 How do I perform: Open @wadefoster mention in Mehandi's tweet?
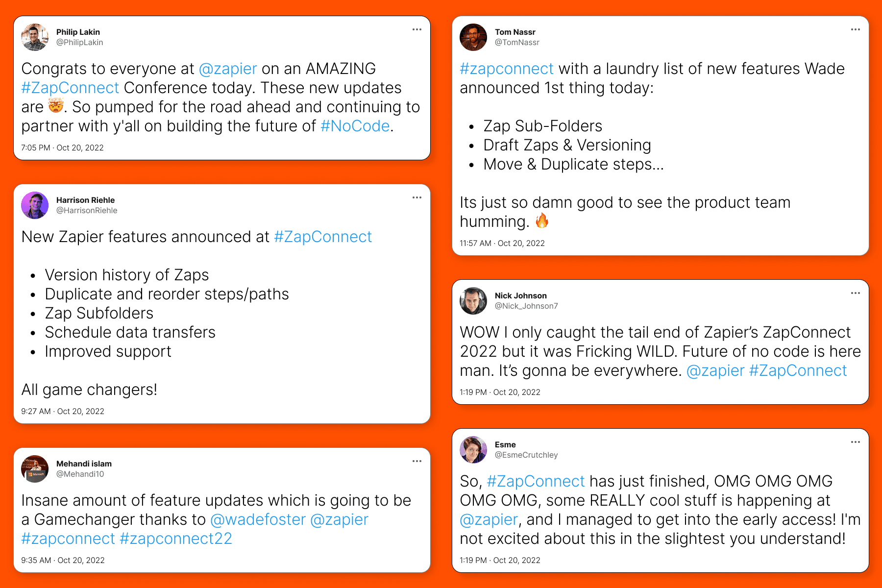[258, 520]
